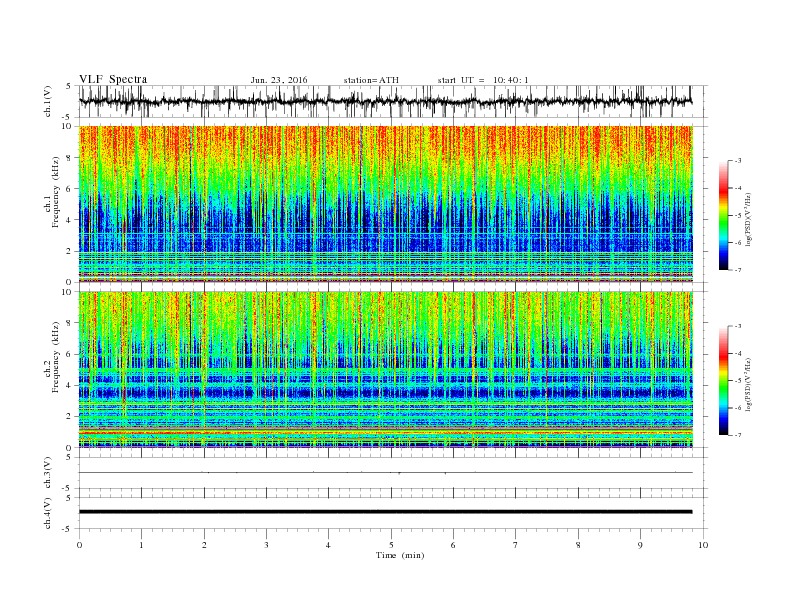Click the "8" kHz tick of ch.2 spectrogram

70,323
